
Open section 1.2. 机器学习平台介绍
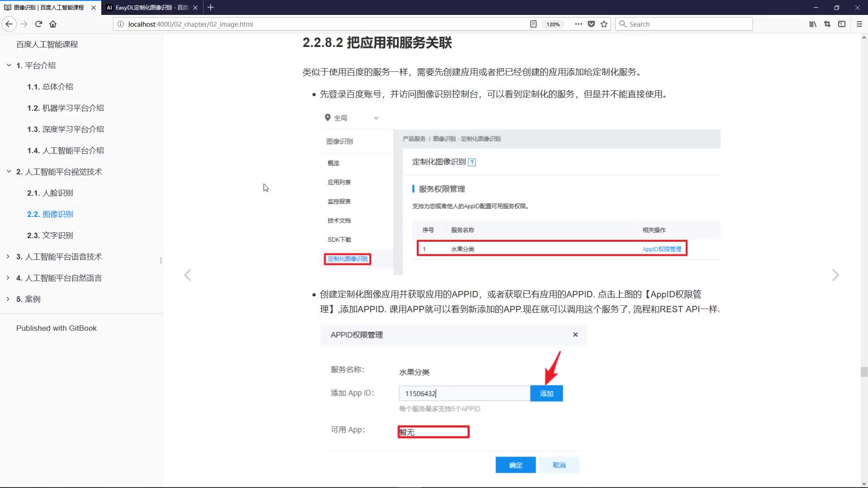(66, 108)
